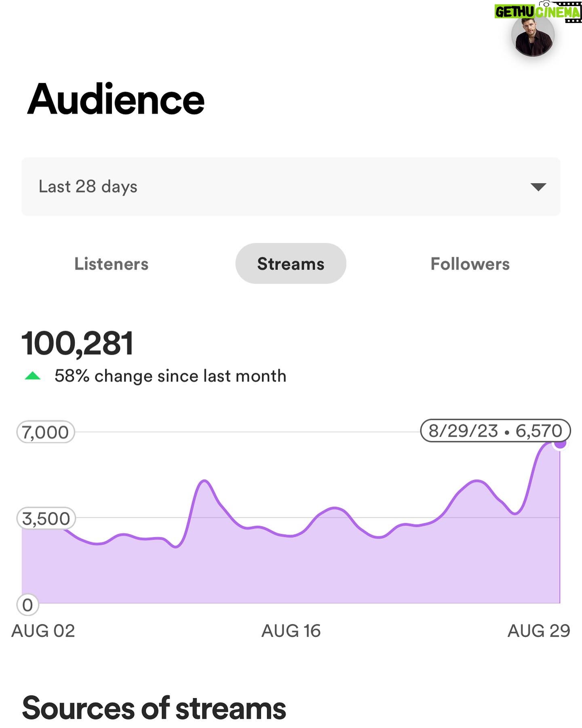
Task: Open the profile avatar at top right
Action: [x=533, y=36]
